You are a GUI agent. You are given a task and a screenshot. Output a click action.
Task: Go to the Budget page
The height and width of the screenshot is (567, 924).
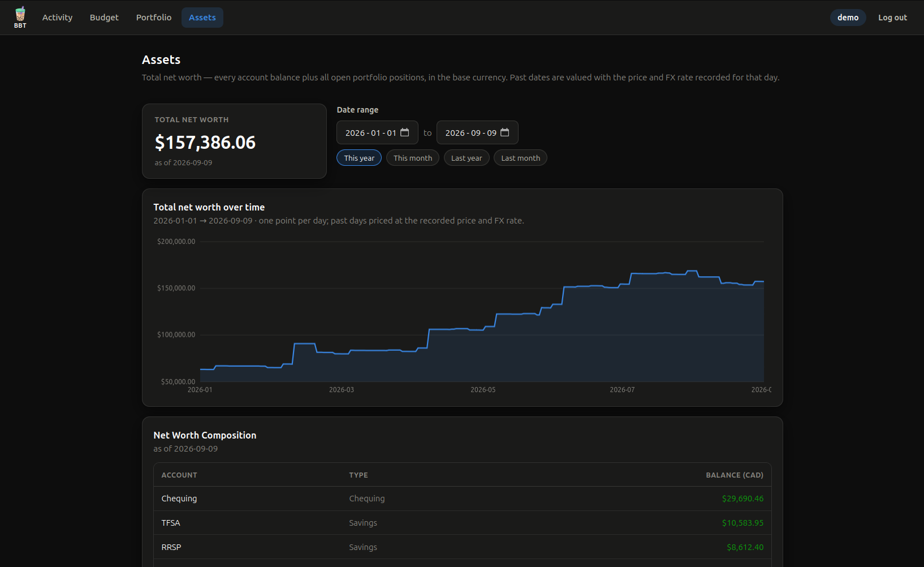[104, 18]
